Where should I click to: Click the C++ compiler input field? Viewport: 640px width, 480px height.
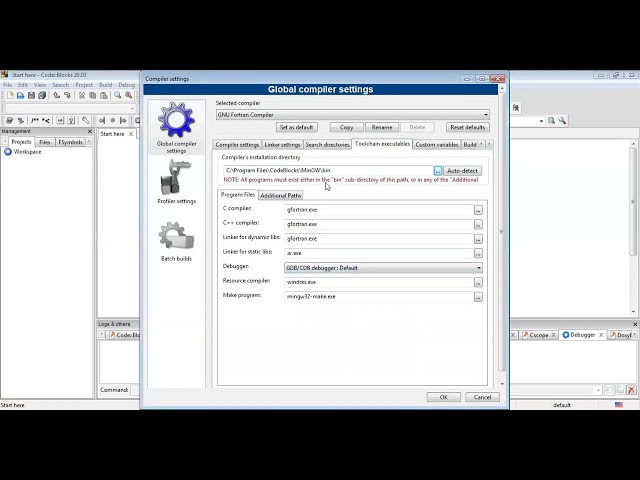click(378, 224)
